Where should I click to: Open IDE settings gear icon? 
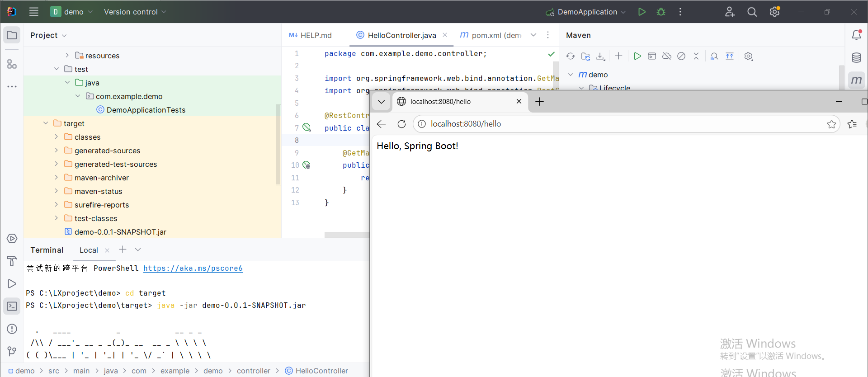(775, 12)
